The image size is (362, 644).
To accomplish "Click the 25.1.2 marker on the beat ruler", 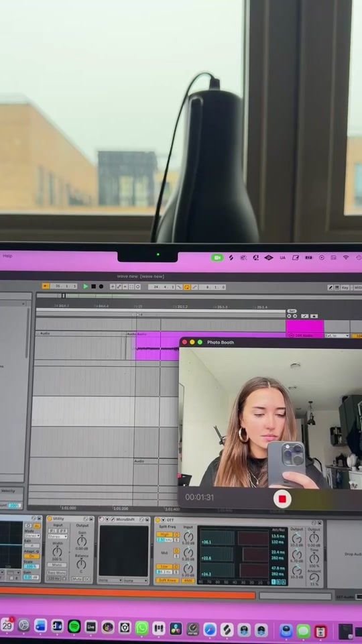I will 180,307.
